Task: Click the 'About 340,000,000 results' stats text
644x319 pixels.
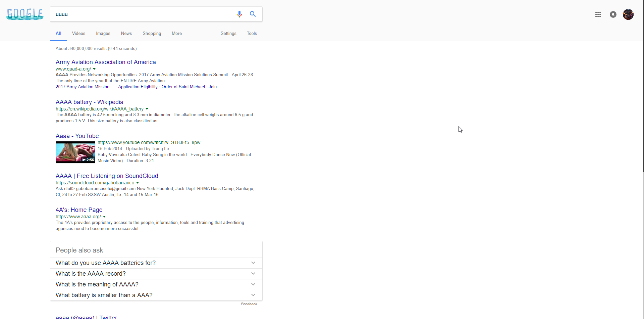Action: coord(96,49)
